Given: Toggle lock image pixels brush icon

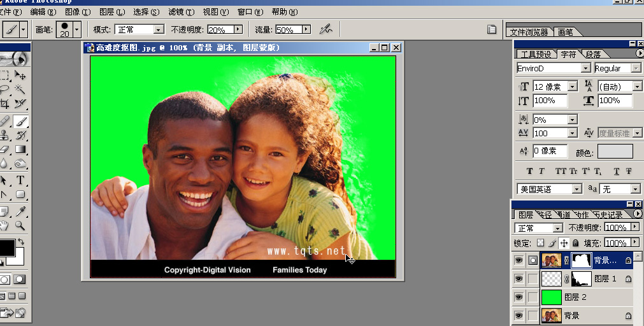Looking at the screenshot, I should pyautogui.click(x=552, y=243).
